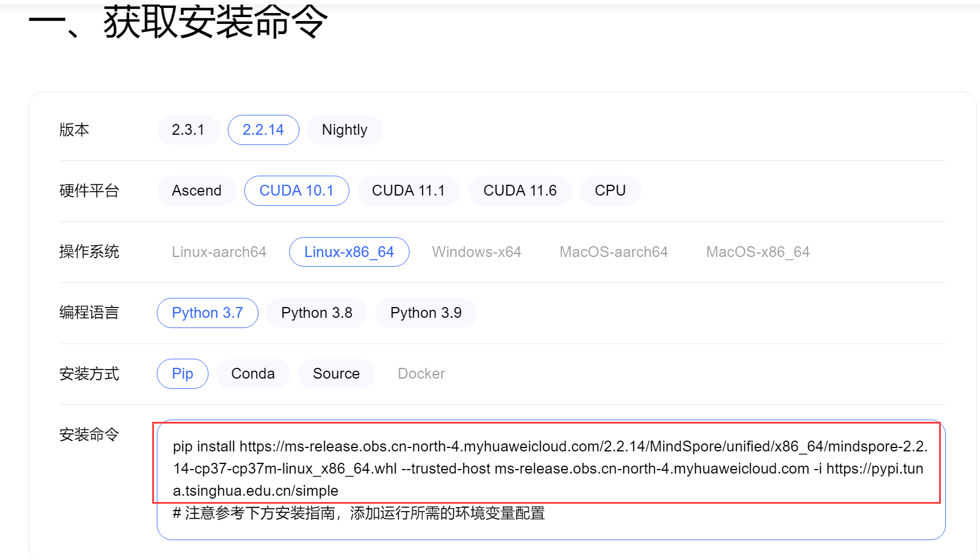Image resolution: width=980 pixels, height=560 pixels.
Task: Select CUDA 11.6 as hardware platform
Action: 520,190
